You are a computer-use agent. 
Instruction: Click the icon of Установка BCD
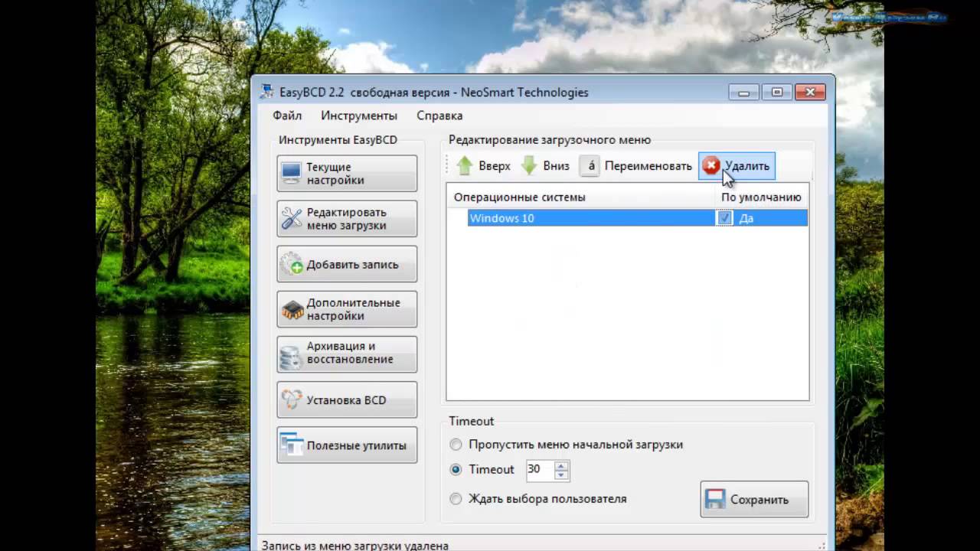(292, 399)
